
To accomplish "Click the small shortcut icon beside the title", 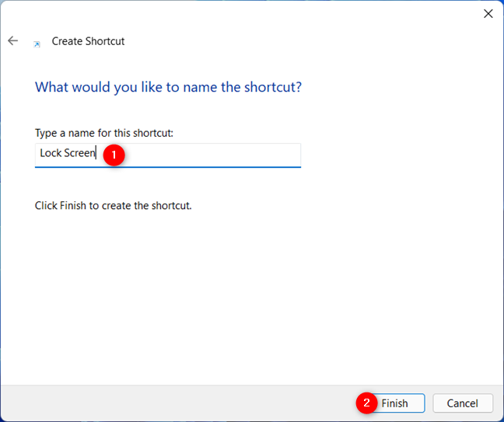I will (37, 44).
